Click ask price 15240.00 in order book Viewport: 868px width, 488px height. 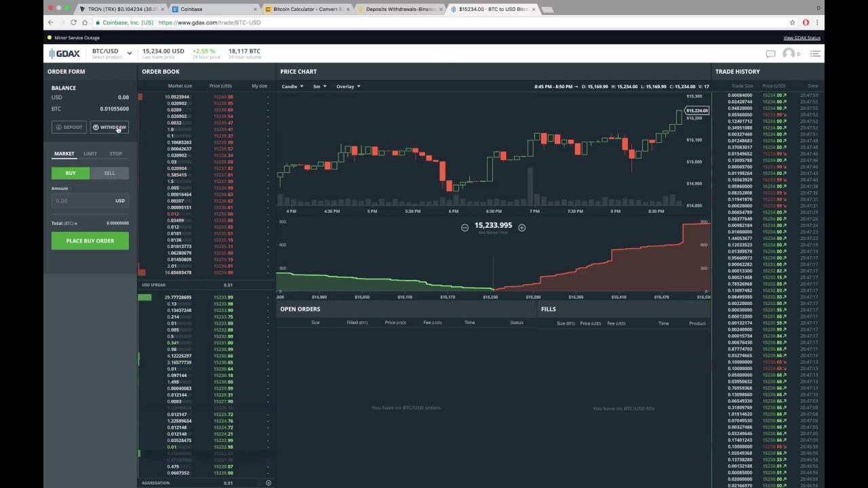click(x=223, y=97)
